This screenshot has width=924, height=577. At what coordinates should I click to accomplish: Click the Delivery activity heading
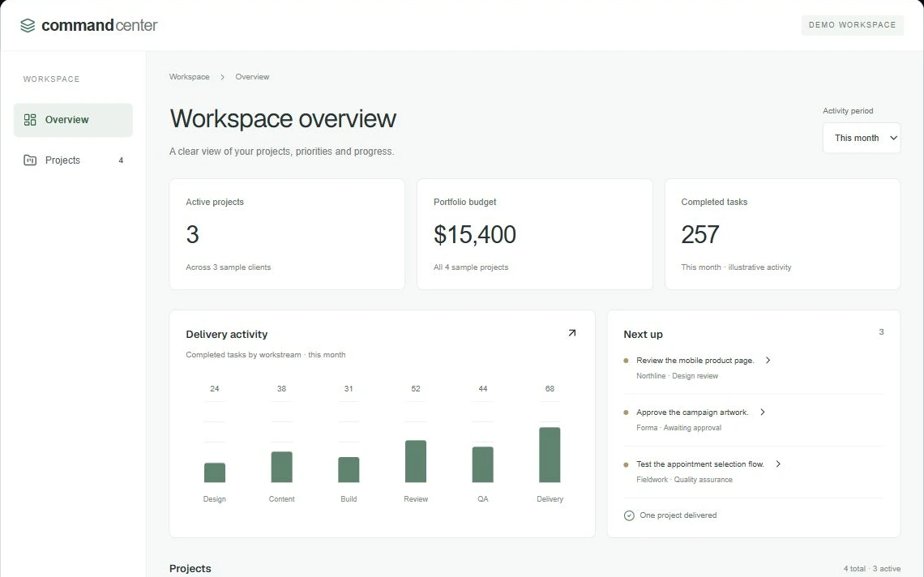(227, 334)
